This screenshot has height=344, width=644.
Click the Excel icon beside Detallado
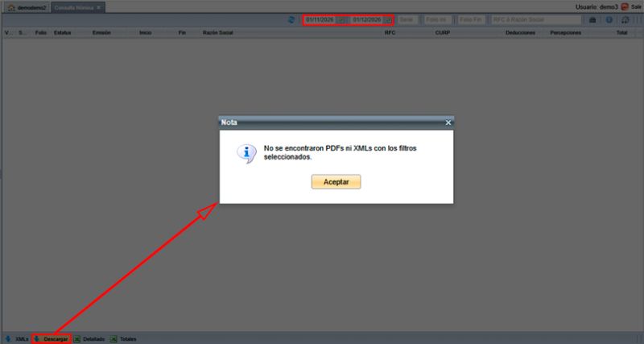pyautogui.click(x=76, y=339)
